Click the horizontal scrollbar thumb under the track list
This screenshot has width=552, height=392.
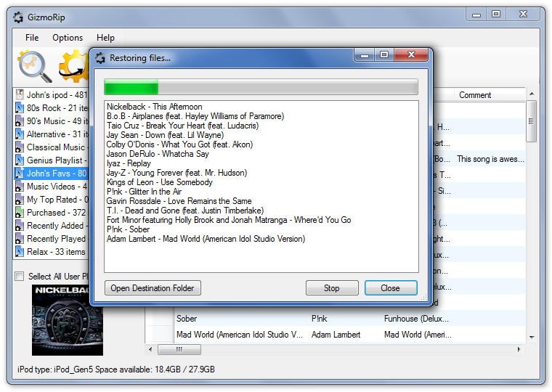point(179,349)
